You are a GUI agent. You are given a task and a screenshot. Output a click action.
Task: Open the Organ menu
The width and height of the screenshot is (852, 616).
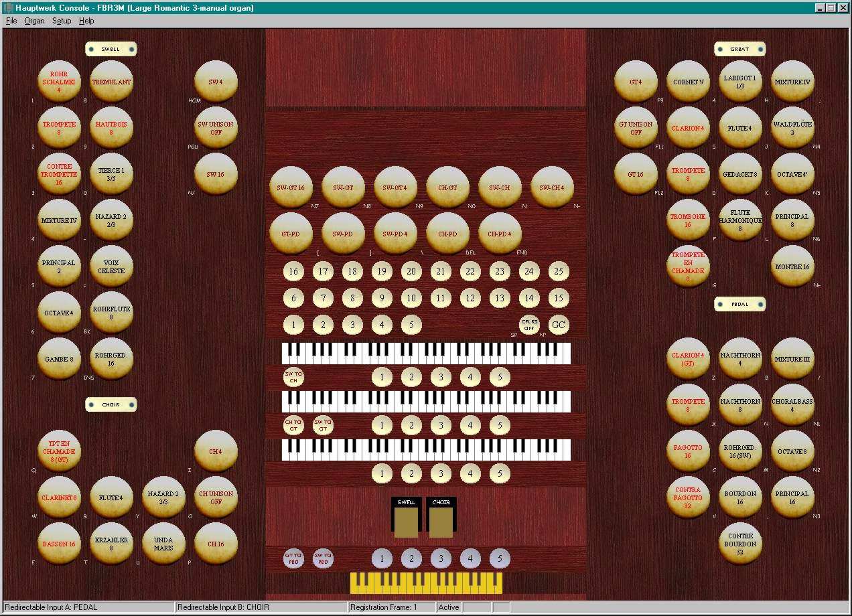click(x=35, y=21)
